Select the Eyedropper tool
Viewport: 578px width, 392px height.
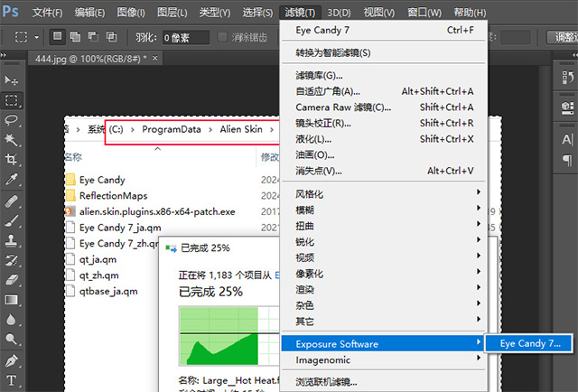[x=12, y=180]
